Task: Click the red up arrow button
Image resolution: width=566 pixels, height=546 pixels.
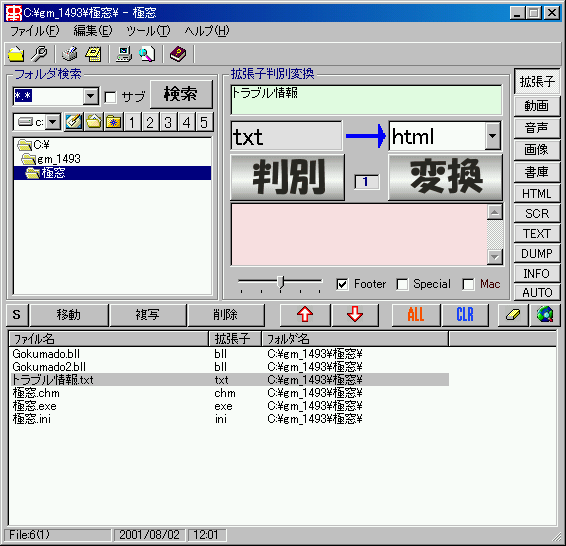Action: point(305,315)
